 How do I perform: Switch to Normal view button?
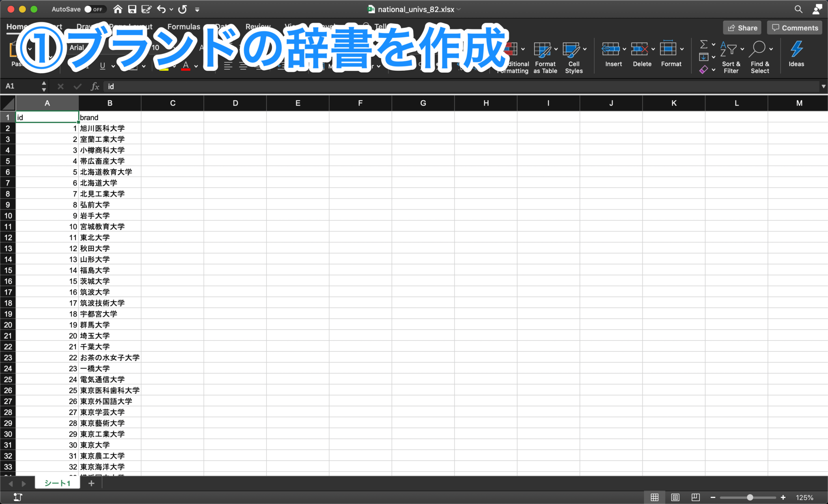(x=655, y=497)
